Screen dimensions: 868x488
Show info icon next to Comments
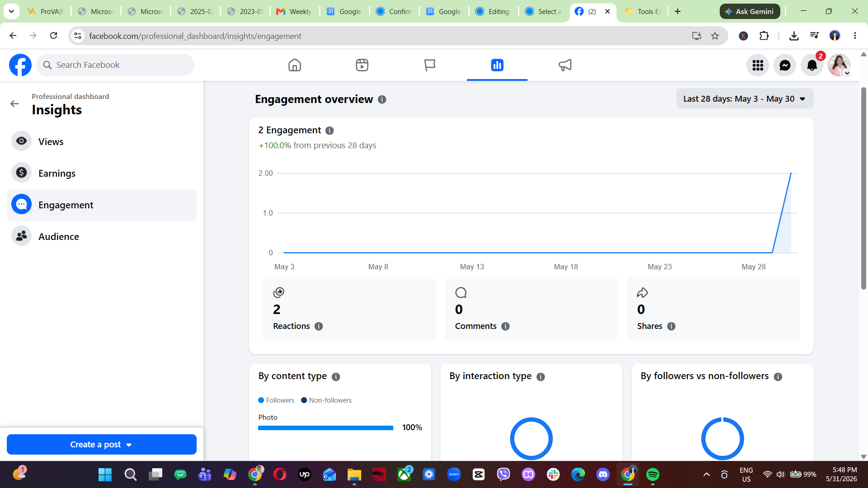pos(505,326)
